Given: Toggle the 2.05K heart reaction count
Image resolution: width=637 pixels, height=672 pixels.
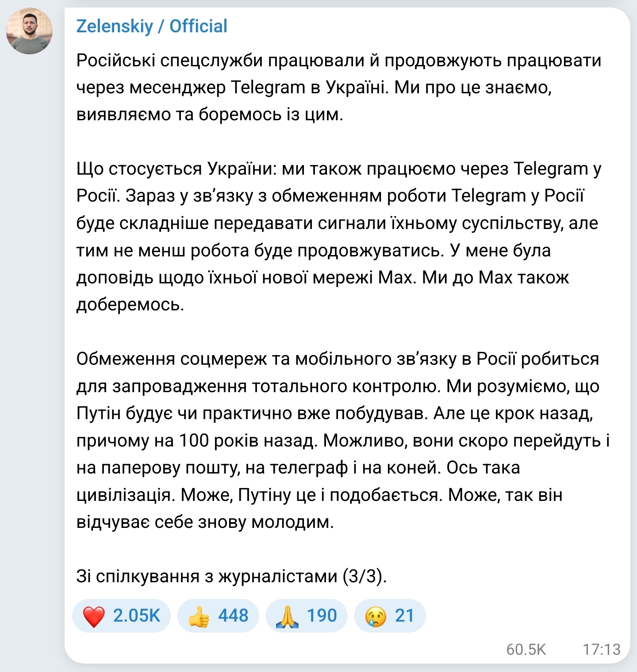Looking at the screenshot, I should 136,616.
